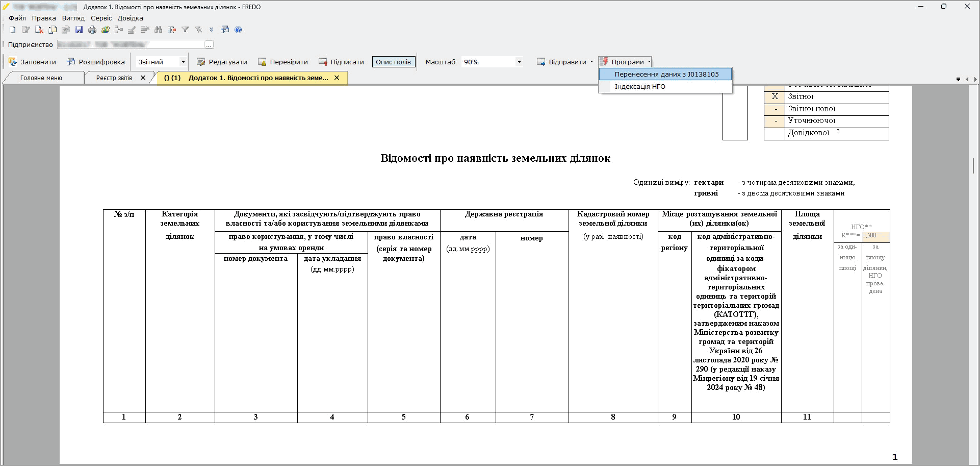This screenshot has width=980, height=466.
Task: Click the НГО coefficient field showing 0,500
Action: pyautogui.click(x=875, y=236)
